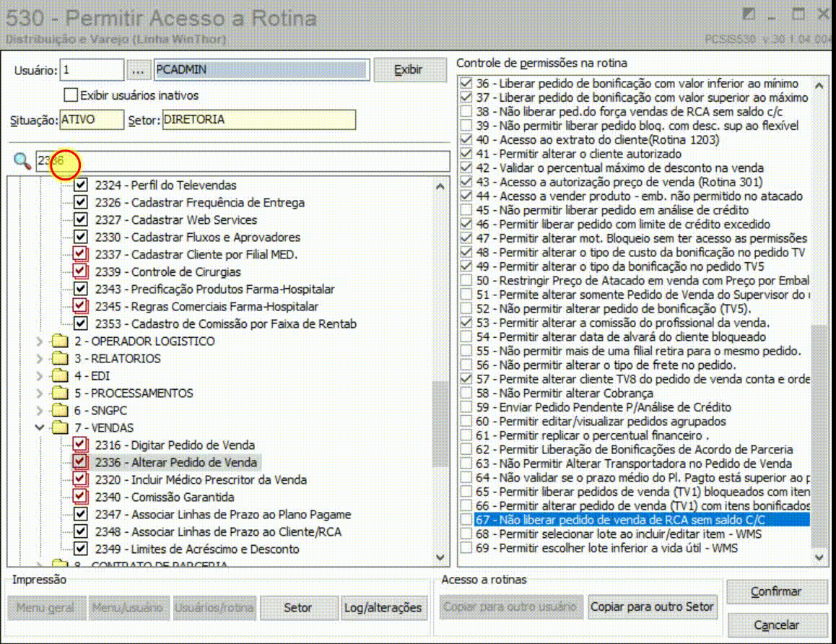The image size is (836, 644).
Task: Select 2320 - Incluir Médico Prescritor da Venda
Action: coord(201,480)
